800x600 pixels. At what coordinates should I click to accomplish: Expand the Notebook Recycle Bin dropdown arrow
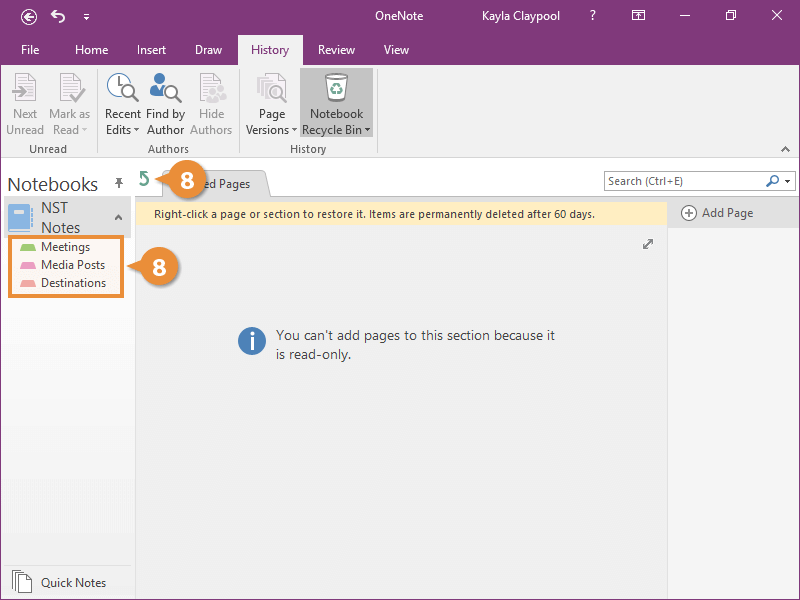pos(367,130)
